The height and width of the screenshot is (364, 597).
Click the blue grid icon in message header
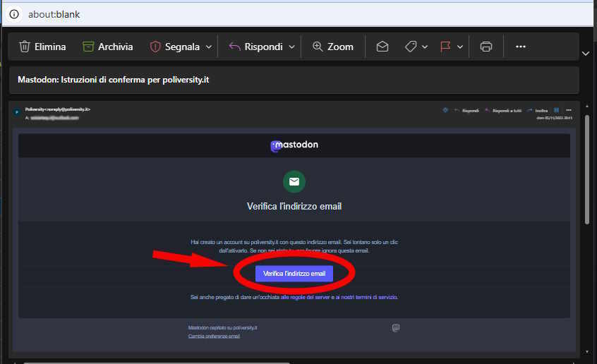pos(556,110)
